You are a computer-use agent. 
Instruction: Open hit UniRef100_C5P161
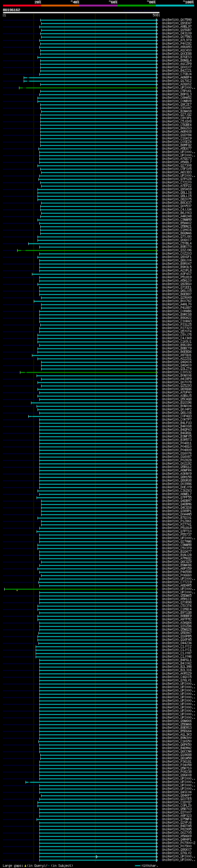pyautogui.click(x=177, y=91)
